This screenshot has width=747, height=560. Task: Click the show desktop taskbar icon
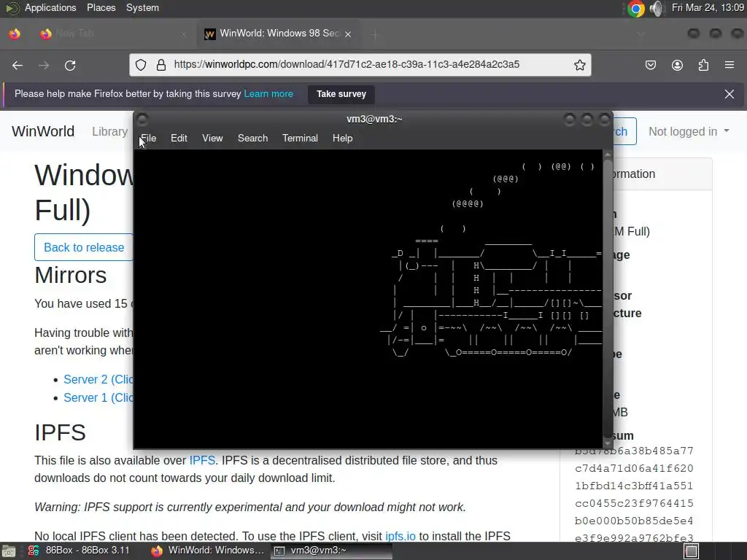pyautogui.click(x=7, y=551)
